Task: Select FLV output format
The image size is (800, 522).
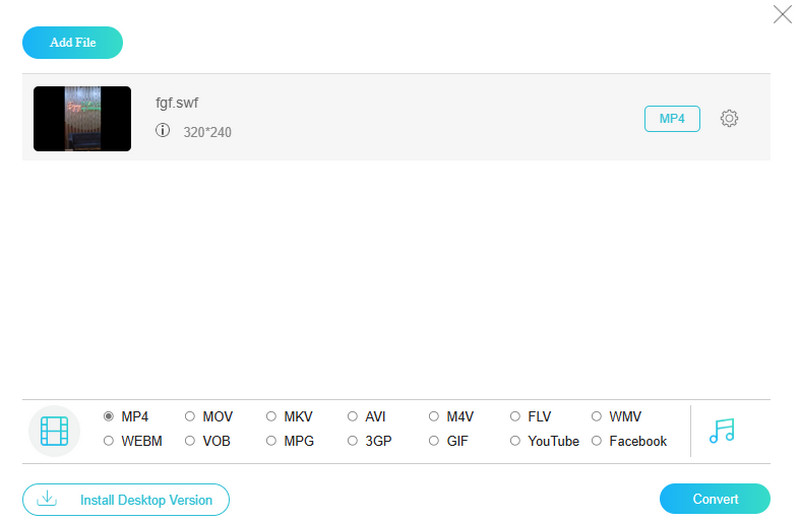Action: click(x=516, y=416)
